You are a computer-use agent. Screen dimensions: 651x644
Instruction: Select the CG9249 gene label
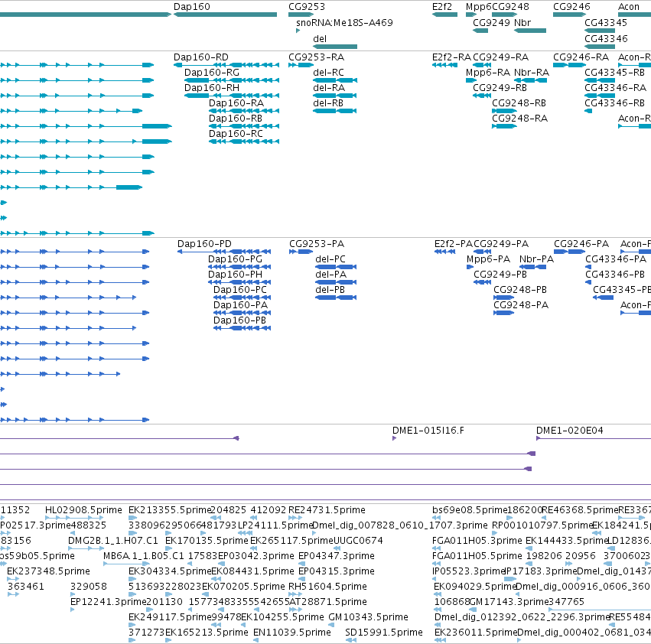(492, 22)
